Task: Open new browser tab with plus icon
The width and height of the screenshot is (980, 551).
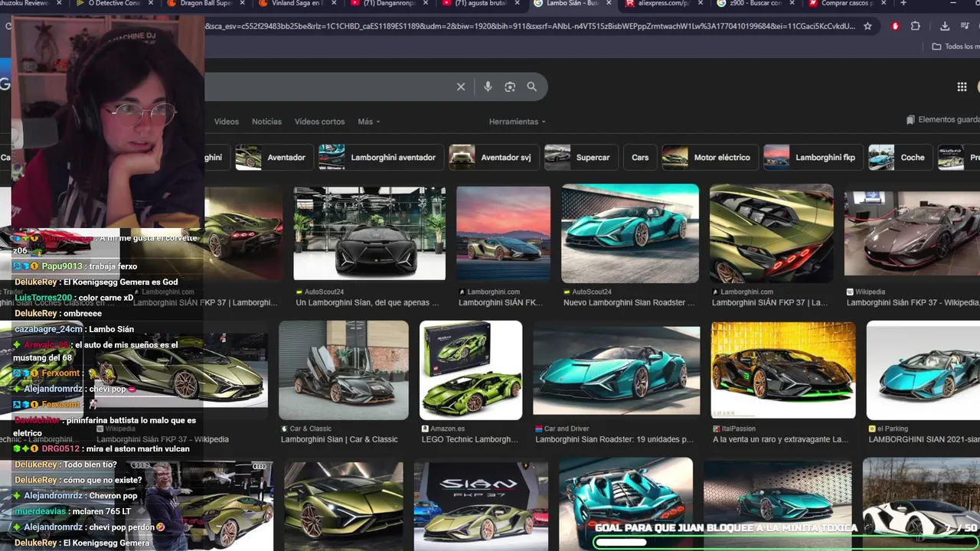Action: click(x=903, y=3)
